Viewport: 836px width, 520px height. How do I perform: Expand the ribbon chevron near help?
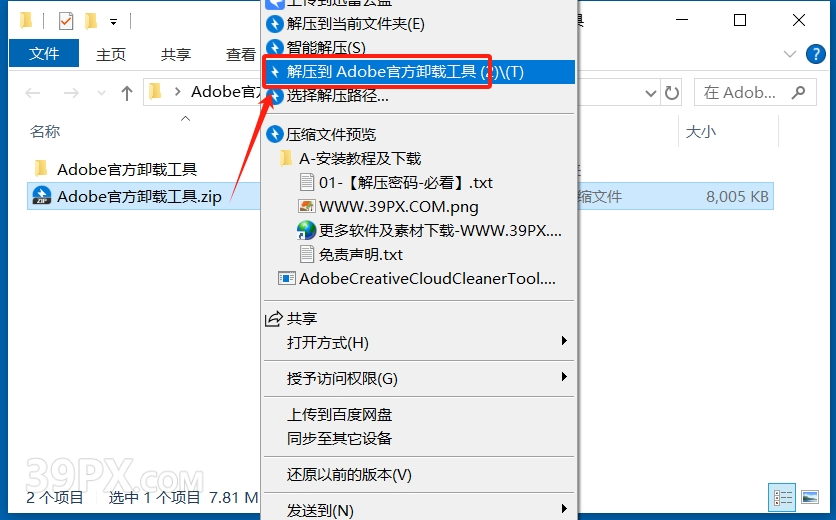(790, 54)
